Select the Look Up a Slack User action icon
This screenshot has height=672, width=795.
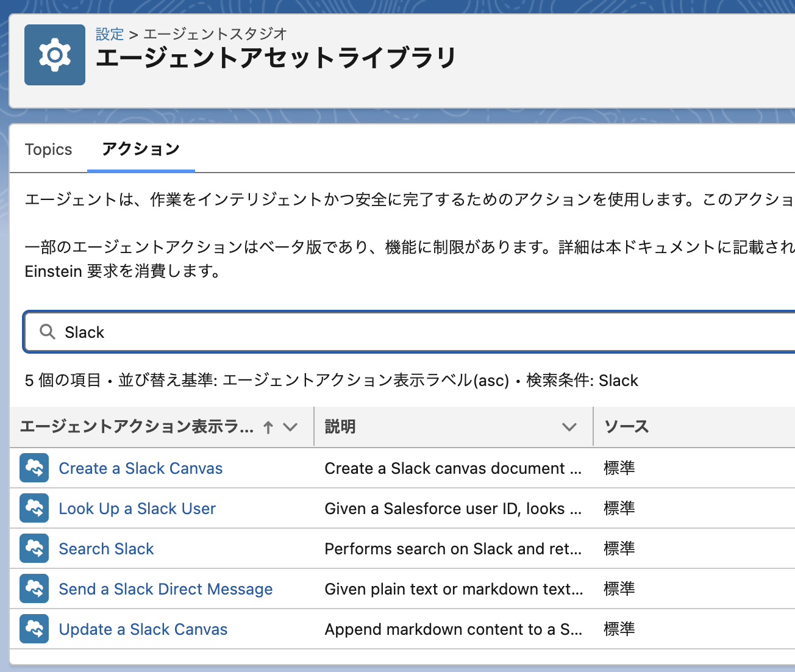pyautogui.click(x=34, y=508)
